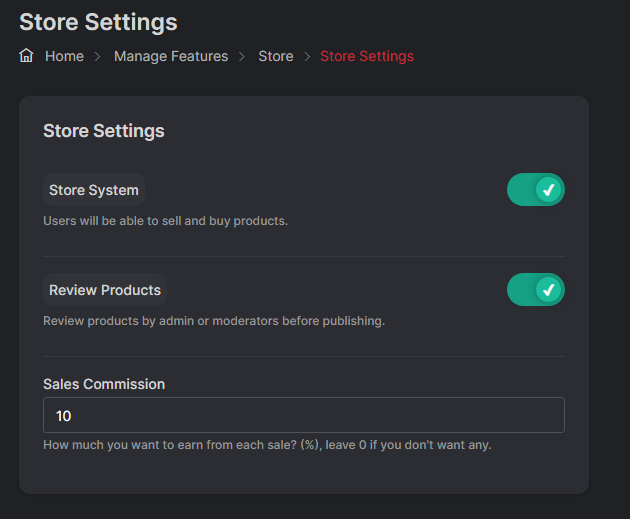Click the 'Review products by admin' description
Screen dimensions: 630x519
(x=213, y=321)
